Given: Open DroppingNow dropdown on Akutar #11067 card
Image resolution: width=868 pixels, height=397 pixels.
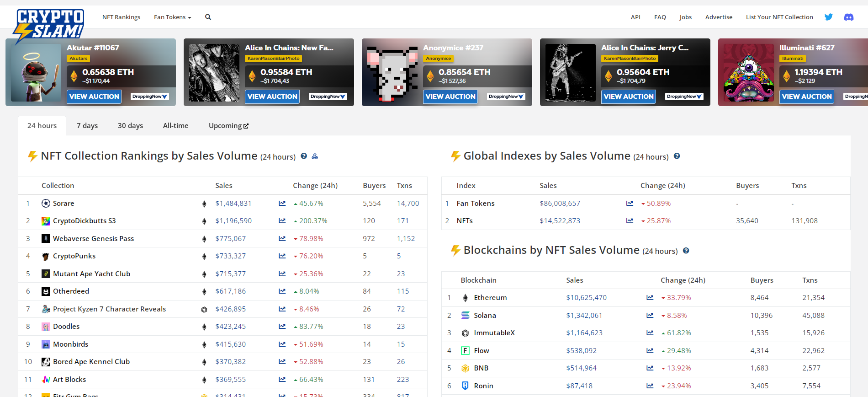Looking at the screenshot, I should [150, 97].
